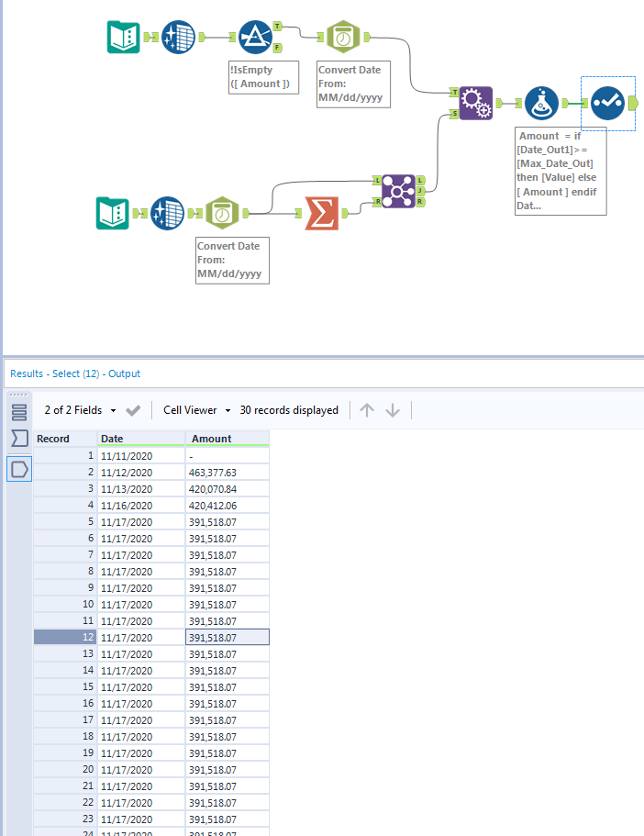Click the Select tool's output anchor
The image size is (644, 836).
tap(633, 103)
